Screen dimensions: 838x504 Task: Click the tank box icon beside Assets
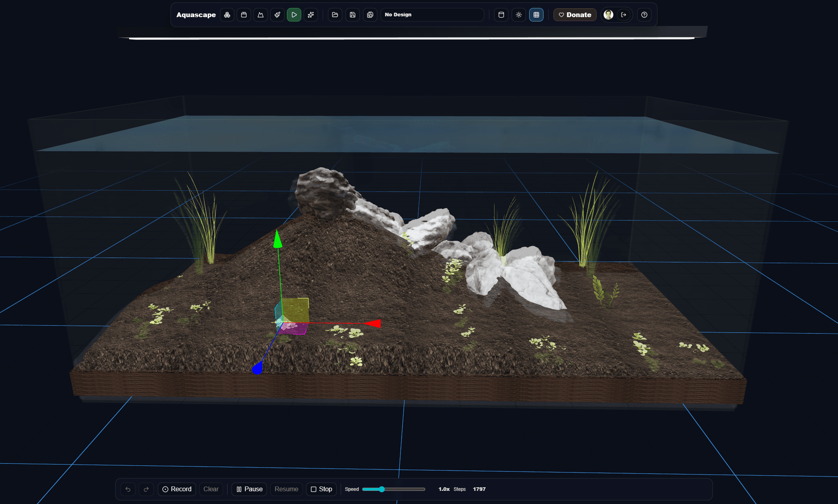pos(244,15)
